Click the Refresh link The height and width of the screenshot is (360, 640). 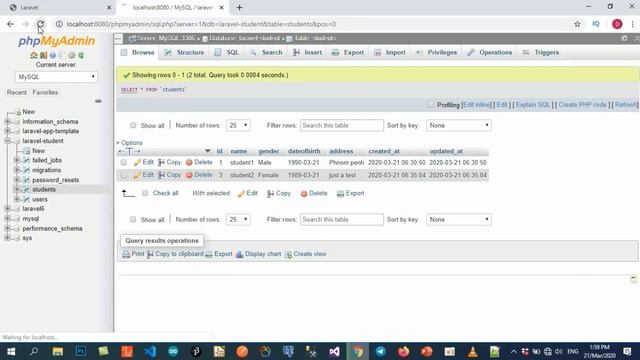pos(625,104)
